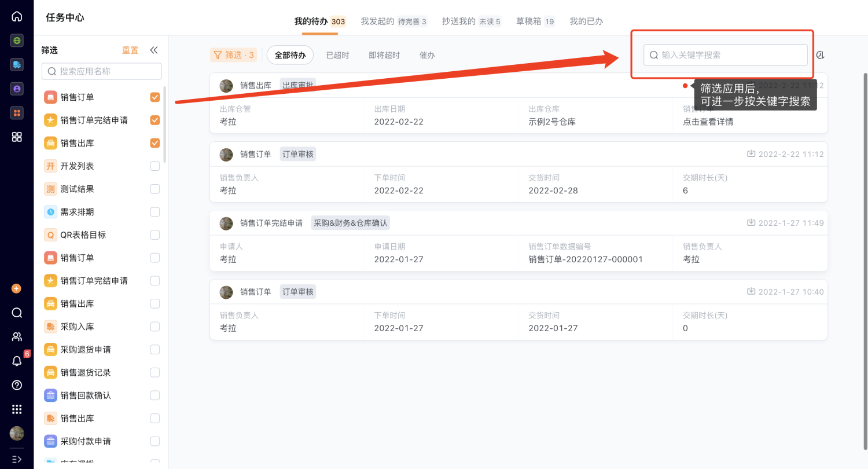868x469 pixels.
Task: Open global search from the sidebar
Action: (x=17, y=313)
